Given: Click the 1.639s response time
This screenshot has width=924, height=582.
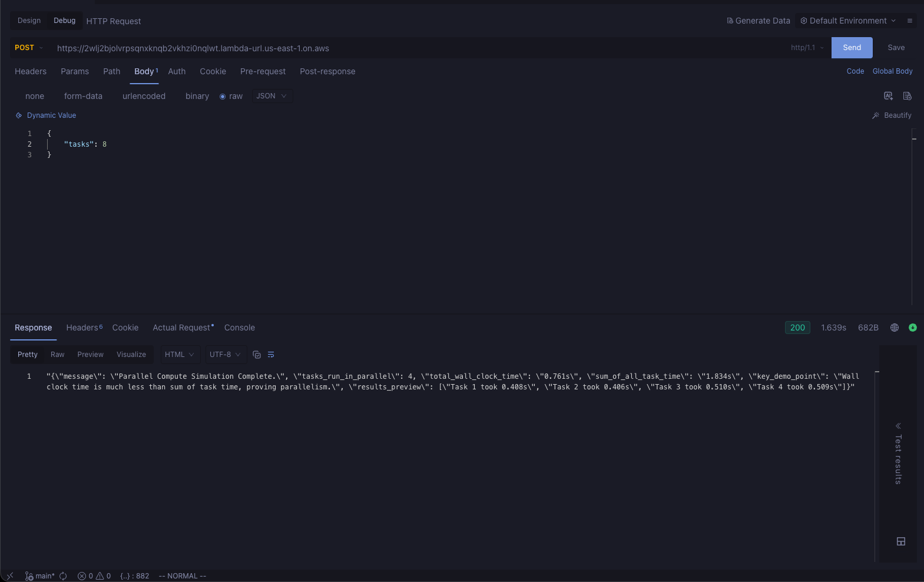Looking at the screenshot, I should (x=833, y=328).
